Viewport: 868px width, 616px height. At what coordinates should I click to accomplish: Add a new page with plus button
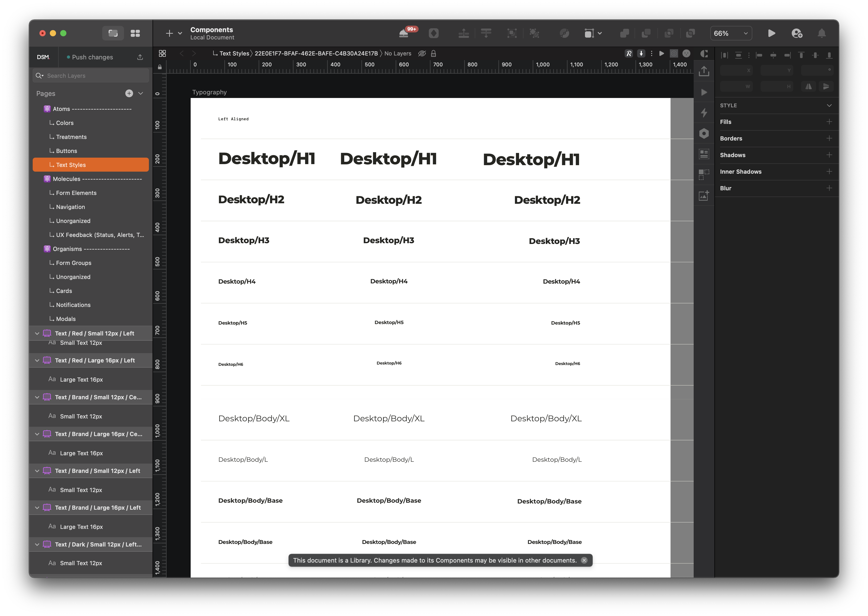tap(129, 93)
